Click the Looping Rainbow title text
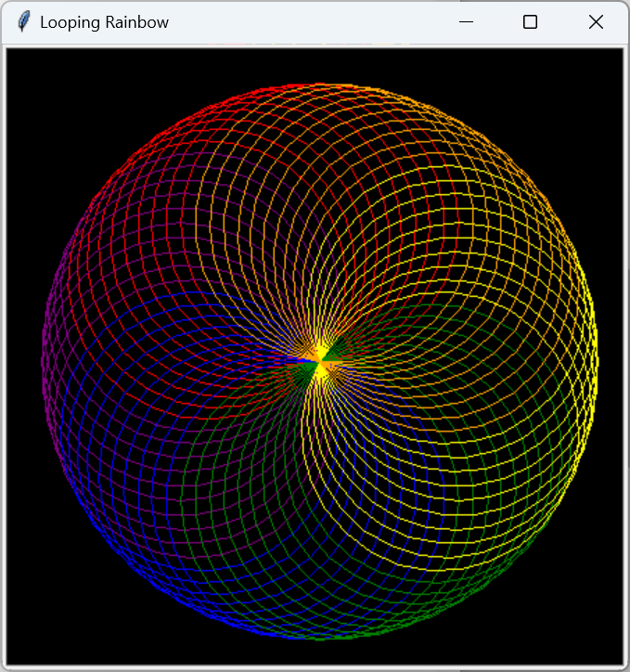630x672 pixels. [x=104, y=22]
